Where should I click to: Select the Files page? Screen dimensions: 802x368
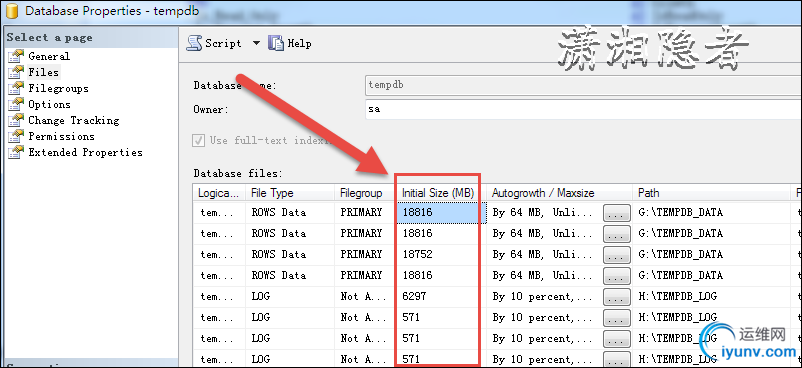43,72
